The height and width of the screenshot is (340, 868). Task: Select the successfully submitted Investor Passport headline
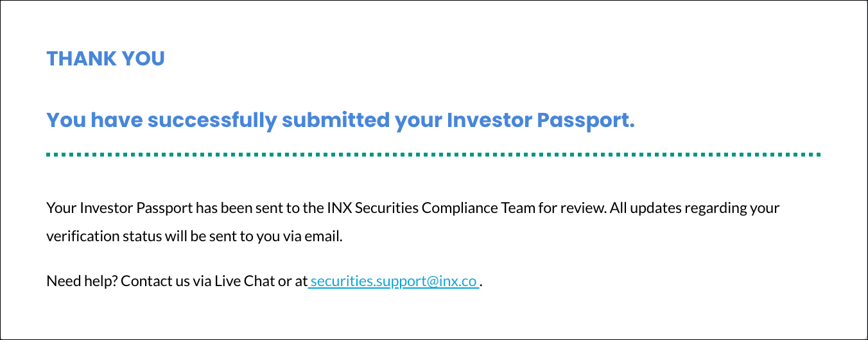[341, 120]
